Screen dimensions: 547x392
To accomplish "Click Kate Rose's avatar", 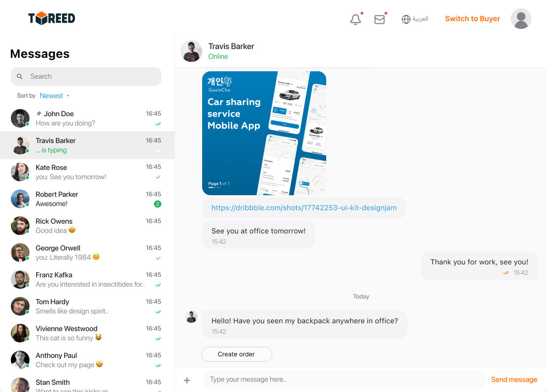I will (x=20, y=172).
